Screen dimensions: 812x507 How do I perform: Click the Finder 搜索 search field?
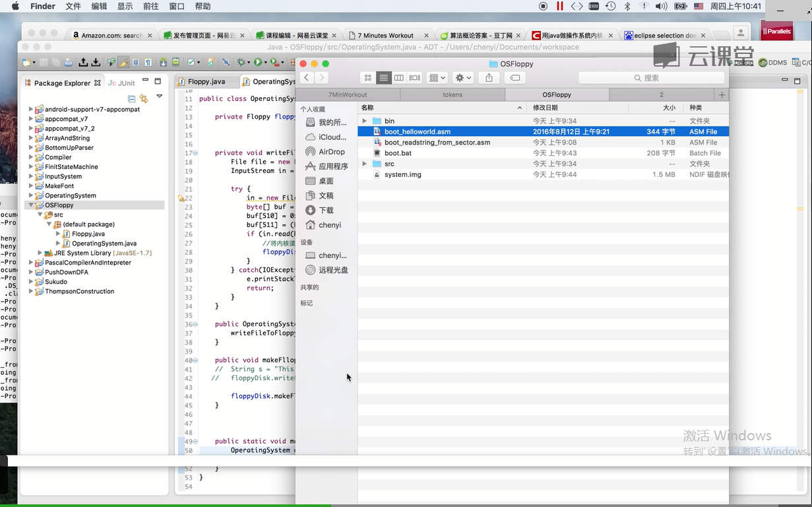point(652,78)
